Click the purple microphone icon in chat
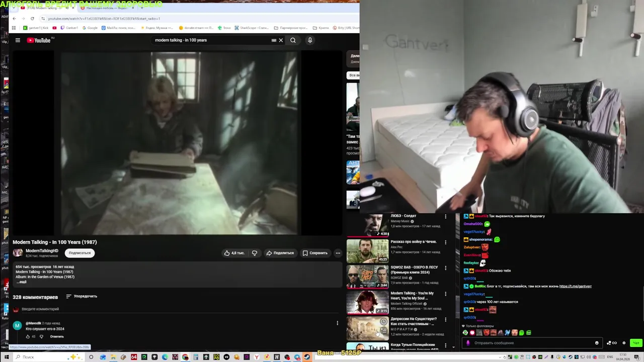Image resolution: width=644 pixels, height=362 pixels. click(468, 343)
